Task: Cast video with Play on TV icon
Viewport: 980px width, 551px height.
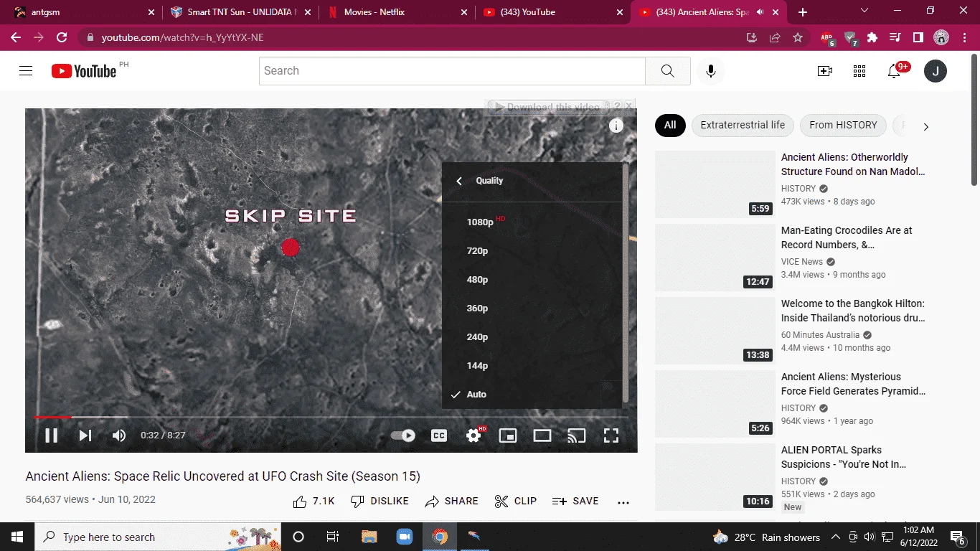Action: [576, 435]
